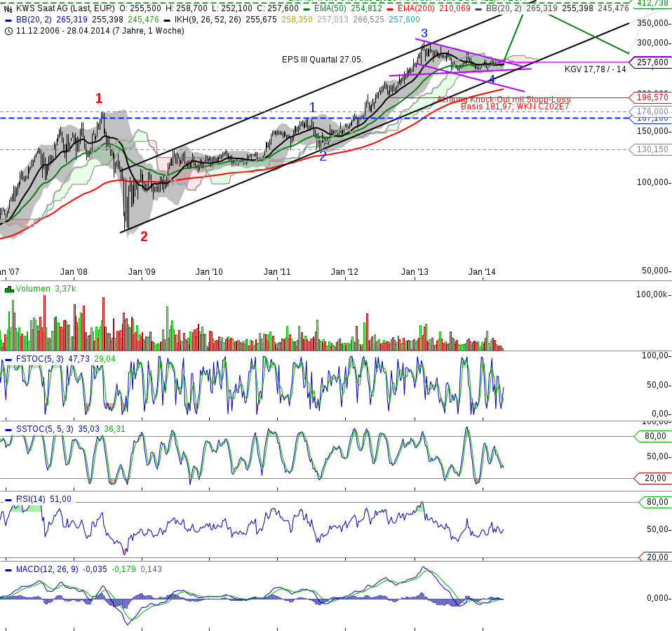Toggle the Volumen label above the volume panel
This screenshot has width=672, height=631.
[33, 289]
